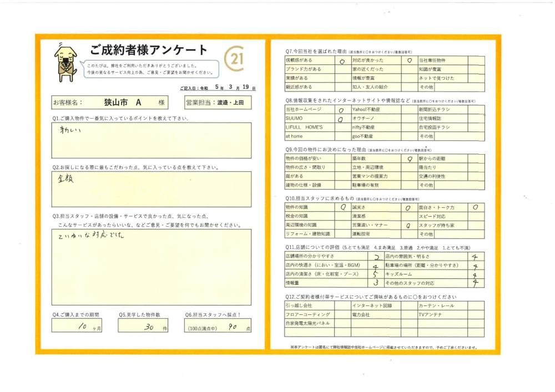Viewport: 555px width, 392px height.
Task: Click the Q1 question about 一番気に入っているポイント
Action: 120,119
